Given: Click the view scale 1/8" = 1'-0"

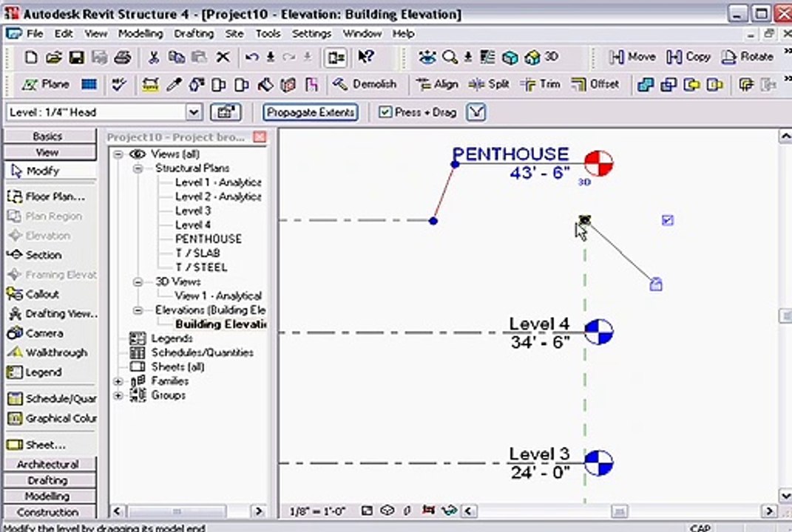Looking at the screenshot, I should [x=317, y=511].
